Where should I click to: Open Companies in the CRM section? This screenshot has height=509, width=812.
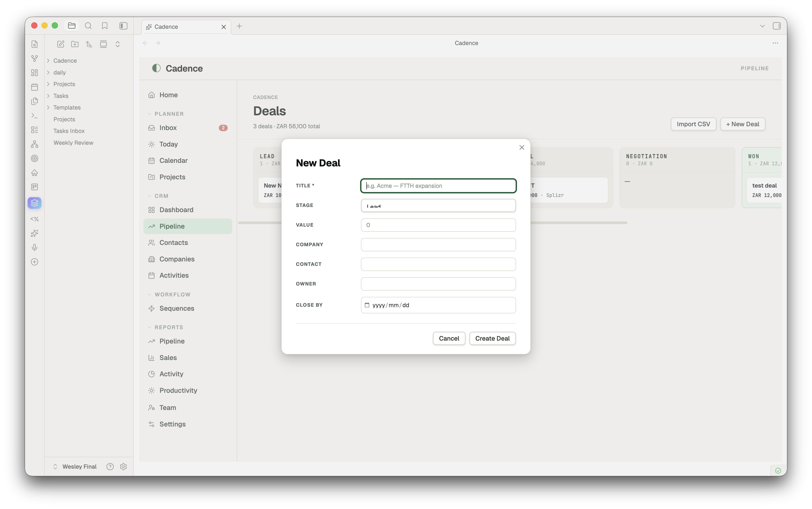click(188, 259)
